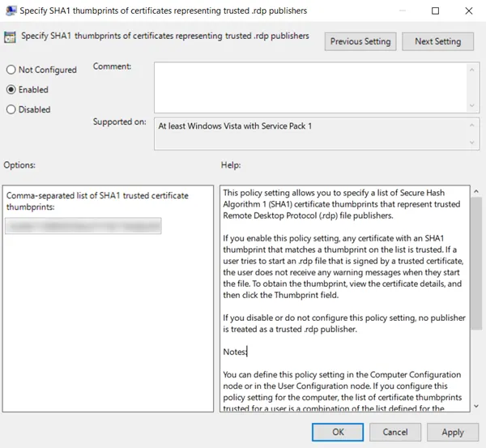The width and height of the screenshot is (486, 448).
Task: Confirm with the OK button
Action: (338, 432)
